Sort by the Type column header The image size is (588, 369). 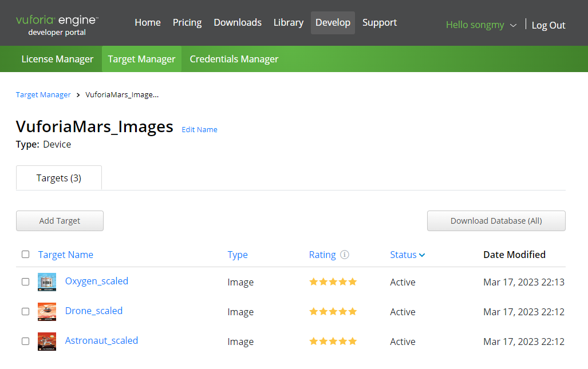238,255
